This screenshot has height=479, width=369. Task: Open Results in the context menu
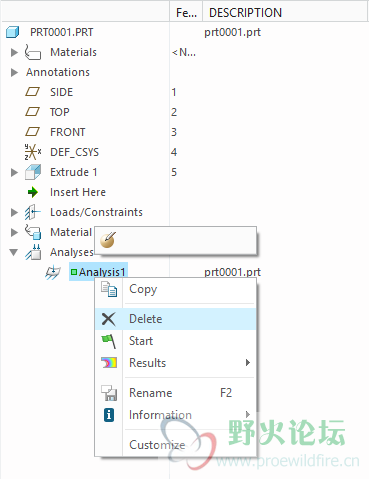point(176,363)
